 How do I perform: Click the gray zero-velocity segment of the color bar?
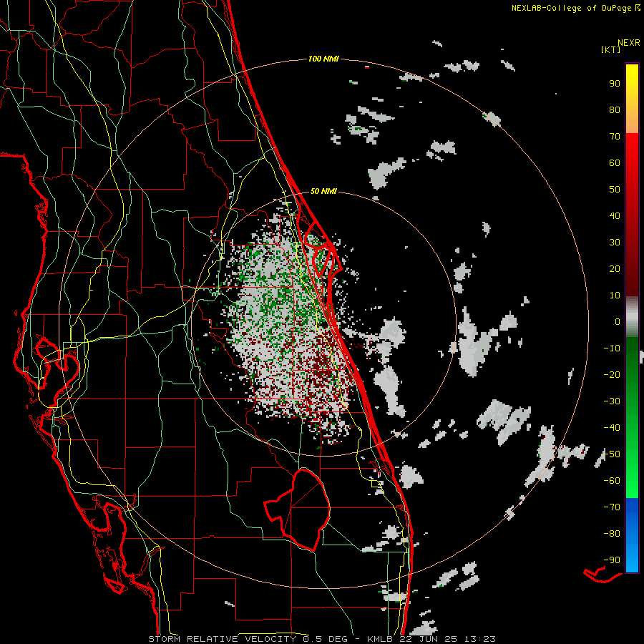pos(632,317)
